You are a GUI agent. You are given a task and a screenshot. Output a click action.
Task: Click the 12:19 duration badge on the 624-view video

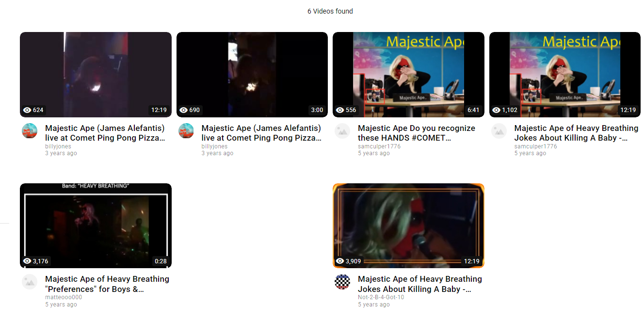(159, 110)
